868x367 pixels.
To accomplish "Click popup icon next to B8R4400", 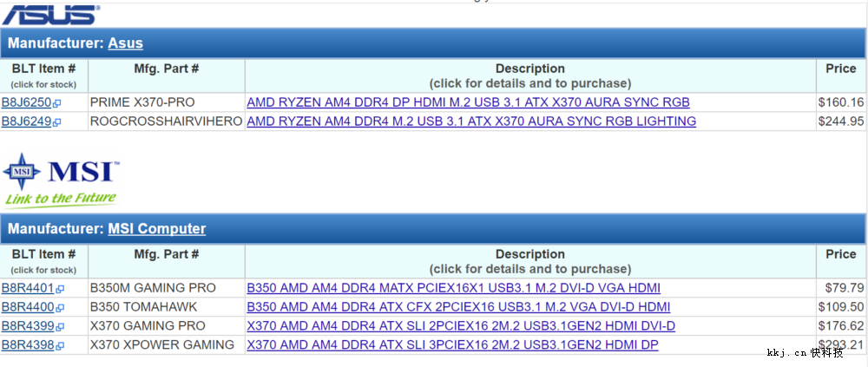I will coord(60,308).
